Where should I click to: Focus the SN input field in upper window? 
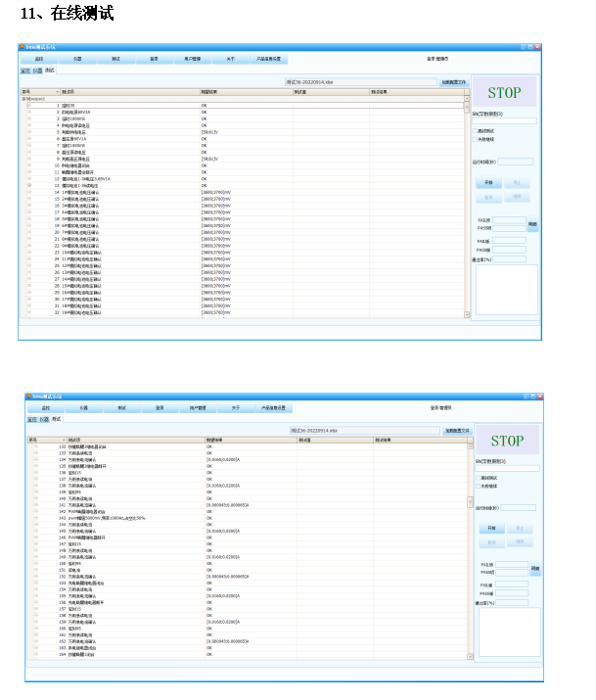505,121
